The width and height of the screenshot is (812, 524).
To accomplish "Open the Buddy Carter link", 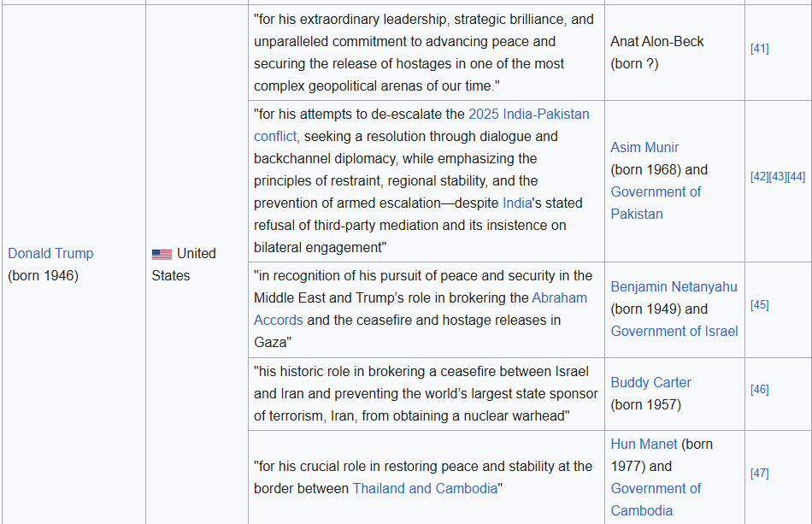I will click(650, 382).
